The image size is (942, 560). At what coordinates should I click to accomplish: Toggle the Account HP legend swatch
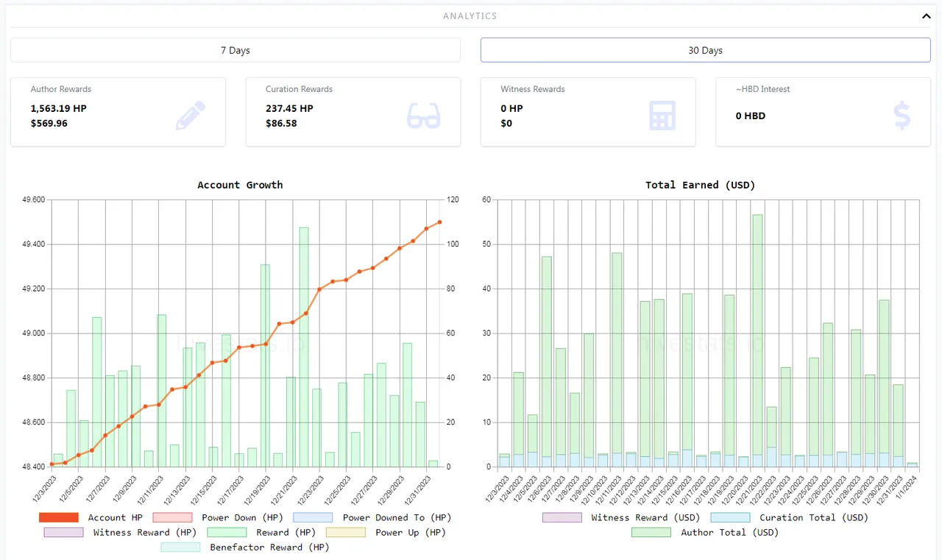click(x=59, y=517)
